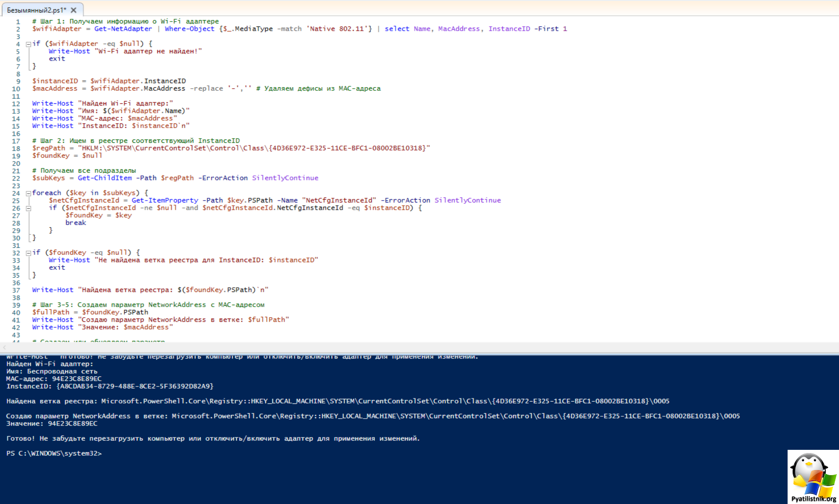The width and height of the screenshot is (839, 504).
Task: Click the 'break' keyword on line 28
Action: click(76, 223)
